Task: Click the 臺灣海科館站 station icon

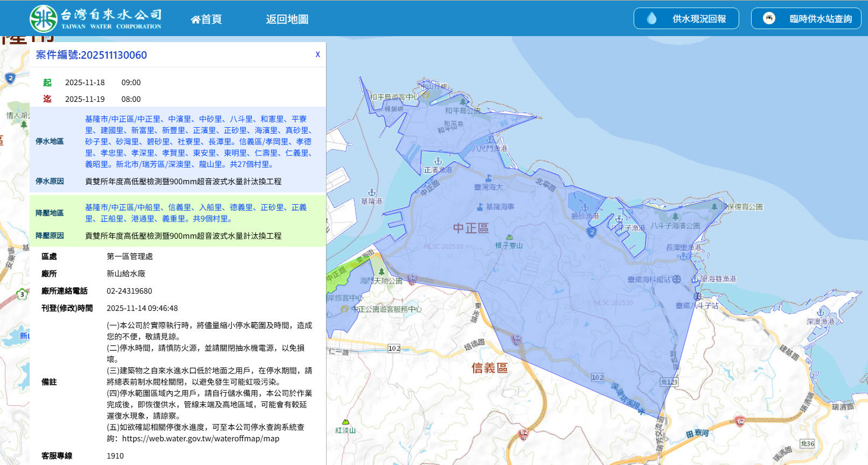Action: pos(677,279)
